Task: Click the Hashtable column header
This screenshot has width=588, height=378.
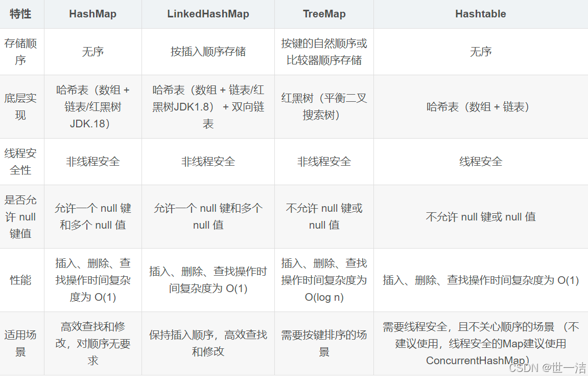Action: (x=480, y=14)
